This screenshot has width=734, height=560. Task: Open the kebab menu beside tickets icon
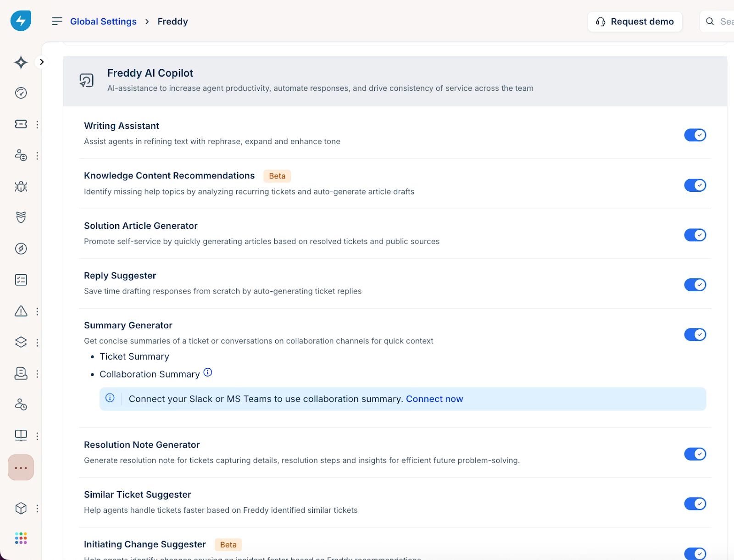coord(37,124)
